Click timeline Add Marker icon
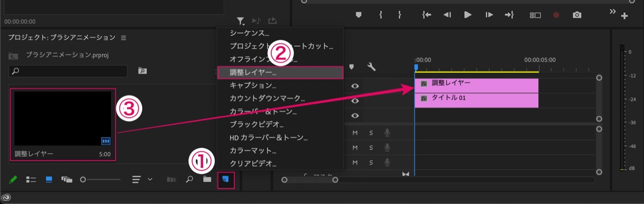The height and width of the screenshot is (204, 644). tap(351, 67)
